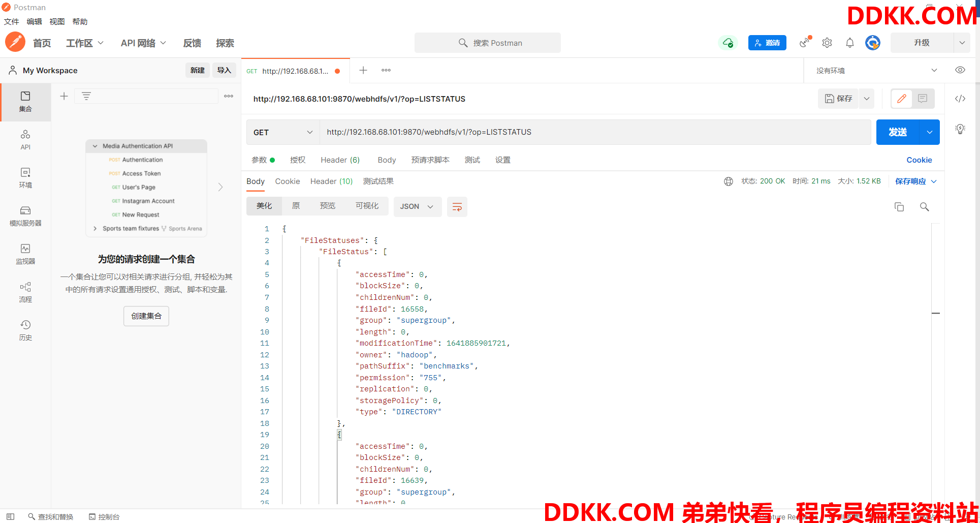Screen dimensions: 980x523
Task: Open the code snippet panel icon
Action: coord(960,99)
